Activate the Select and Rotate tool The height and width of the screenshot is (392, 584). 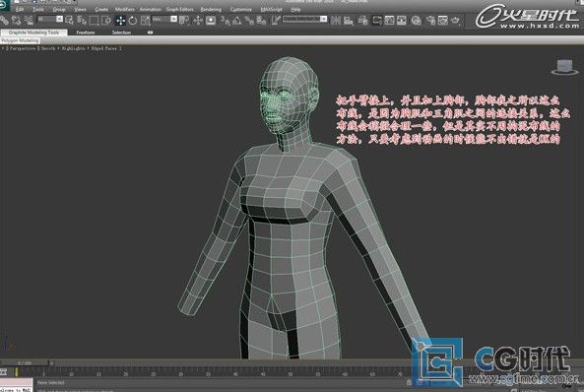[x=133, y=21]
